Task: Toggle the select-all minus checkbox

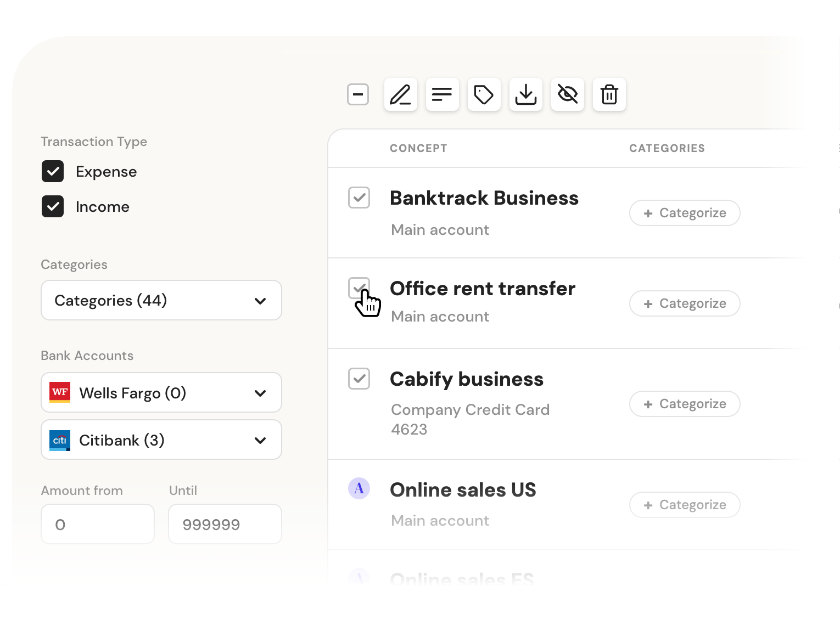Action: coord(358,94)
